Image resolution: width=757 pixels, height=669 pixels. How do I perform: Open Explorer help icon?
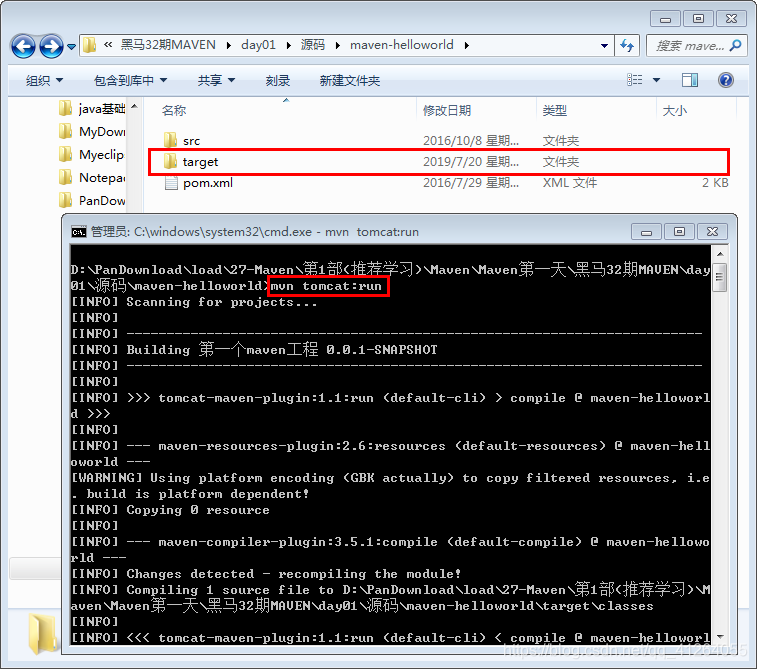(726, 80)
